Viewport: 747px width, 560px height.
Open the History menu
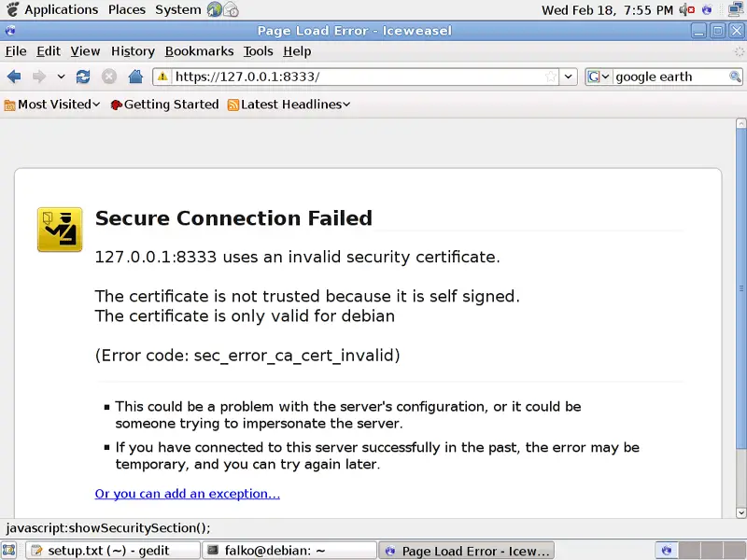[133, 51]
